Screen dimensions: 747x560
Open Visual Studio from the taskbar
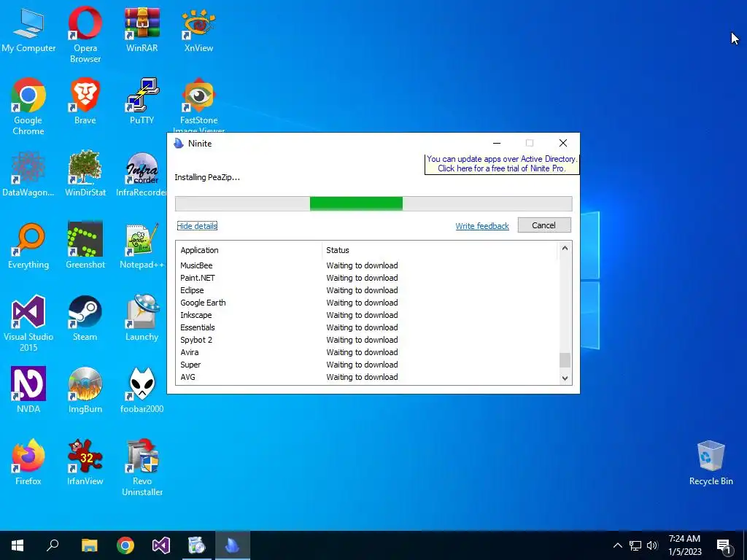[161, 545]
